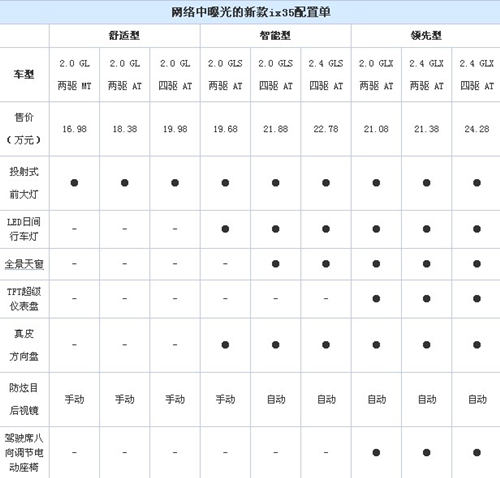Click the LED日间行车灯 row label
500x478 pixels.
[x=24, y=229]
